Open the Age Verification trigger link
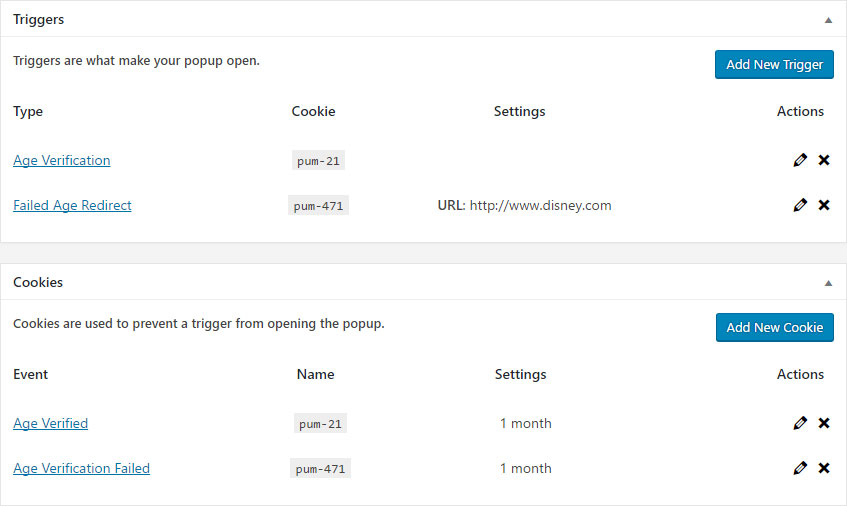The height and width of the screenshot is (506, 847). tap(62, 160)
